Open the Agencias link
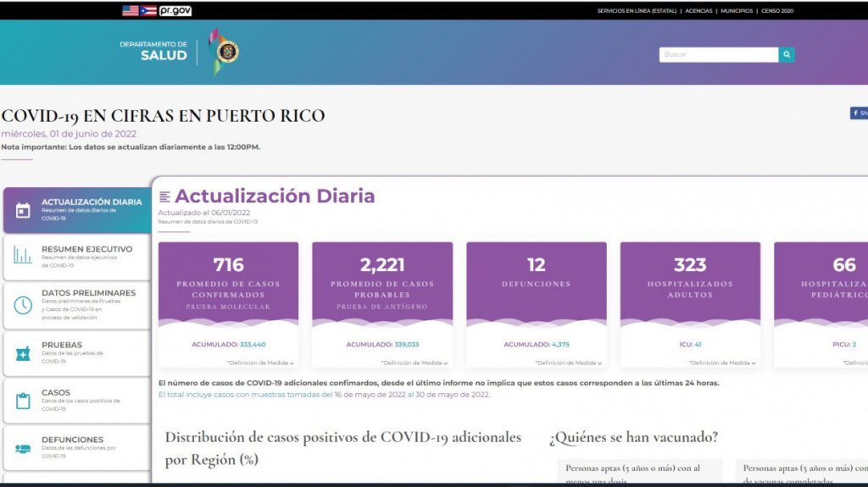Viewport: 868px width, 487px height. (698, 10)
